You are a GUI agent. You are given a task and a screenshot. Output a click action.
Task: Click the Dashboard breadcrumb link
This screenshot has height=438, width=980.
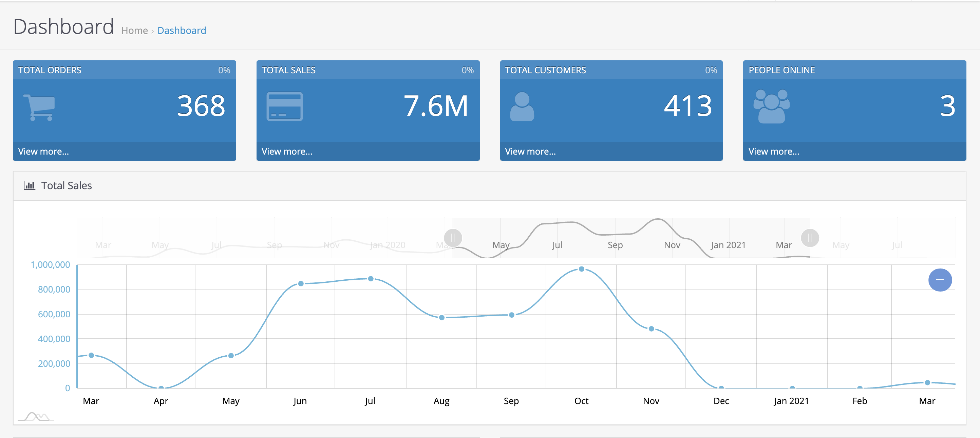coord(182,31)
